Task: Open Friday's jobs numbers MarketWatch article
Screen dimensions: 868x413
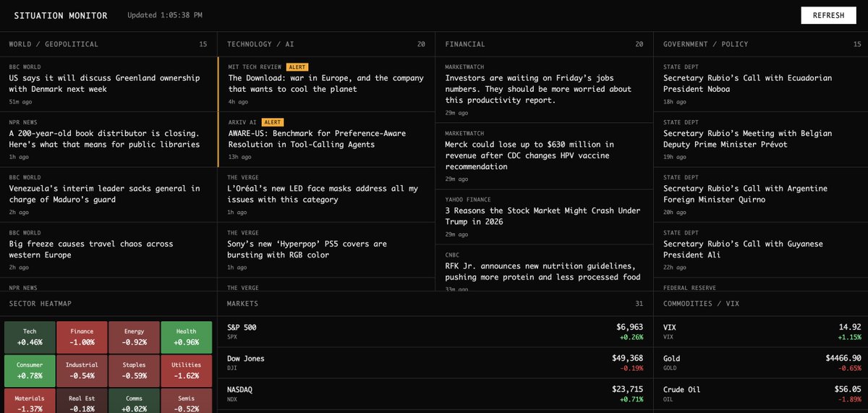Action: (x=538, y=89)
